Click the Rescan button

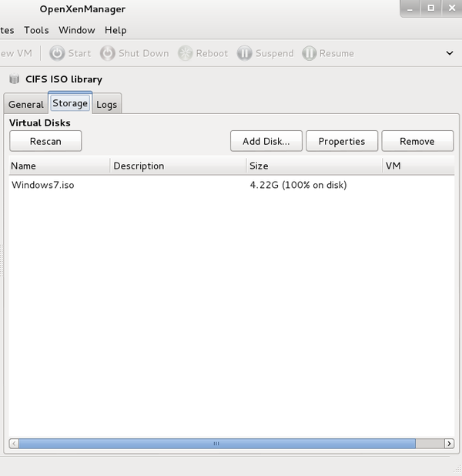tap(45, 141)
